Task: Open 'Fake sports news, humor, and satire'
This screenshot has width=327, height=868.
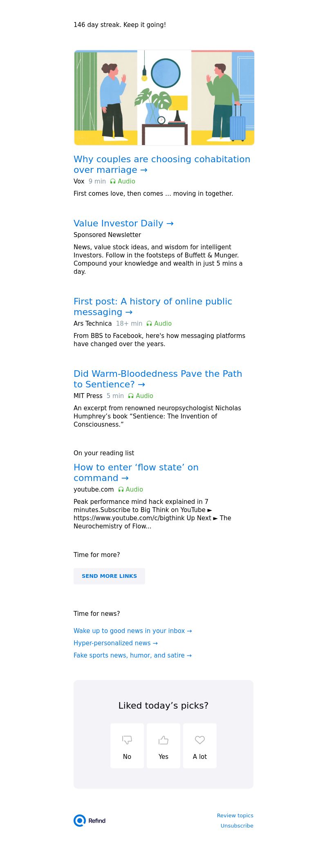Action: click(x=132, y=655)
